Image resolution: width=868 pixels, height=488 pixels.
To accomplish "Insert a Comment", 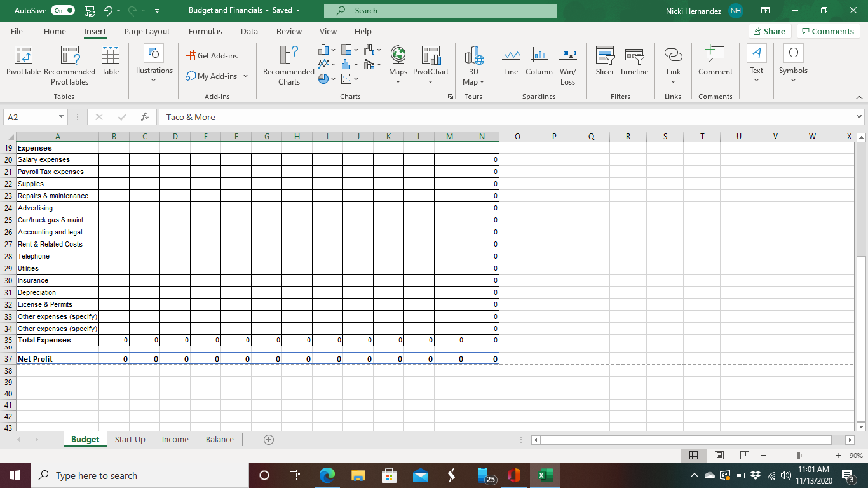I will [x=715, y=64].
